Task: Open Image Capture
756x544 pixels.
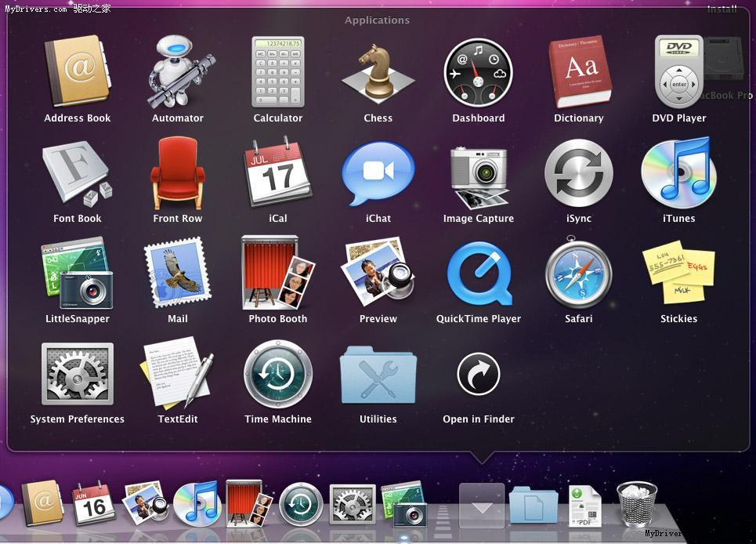Action: [479, 172]
